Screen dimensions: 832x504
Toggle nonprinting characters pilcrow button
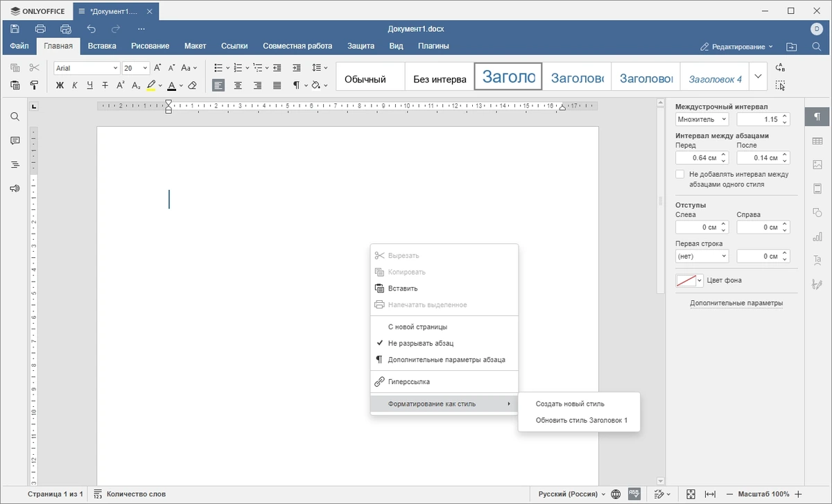click(296, 85)
